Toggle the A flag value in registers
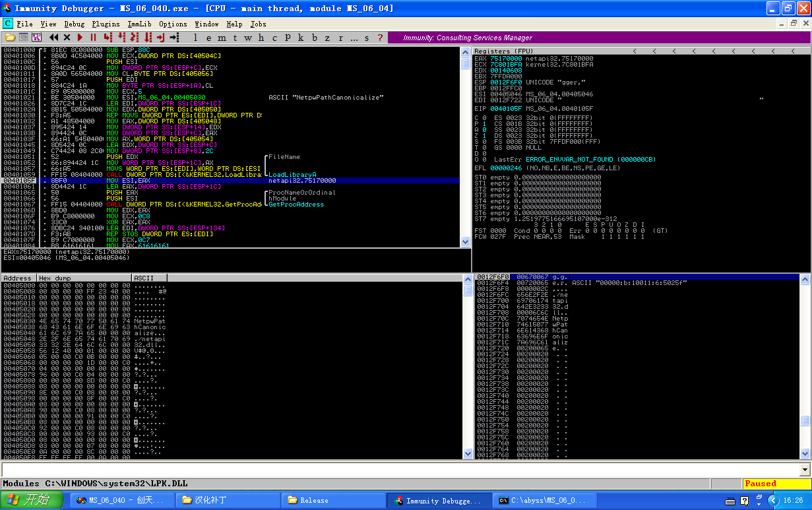Image resolution: width=812 pixels, height=510 pixels. coord(484,129)
